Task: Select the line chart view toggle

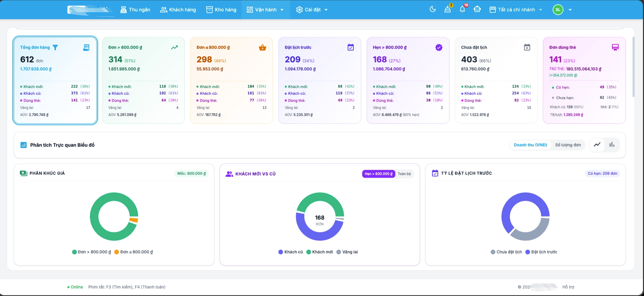Action: tap(597, 145)
